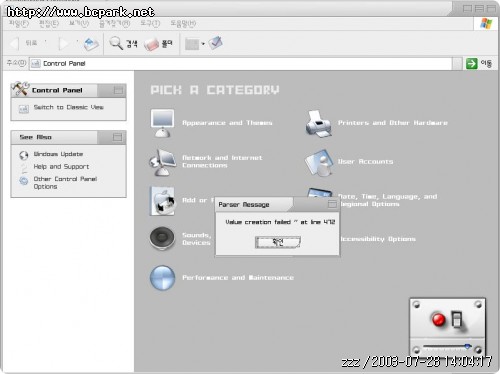The width and height of the screenshot is (500, 374).
Task: Open Appearance and Themes monitor icon
Action: (x=162, y=123)
